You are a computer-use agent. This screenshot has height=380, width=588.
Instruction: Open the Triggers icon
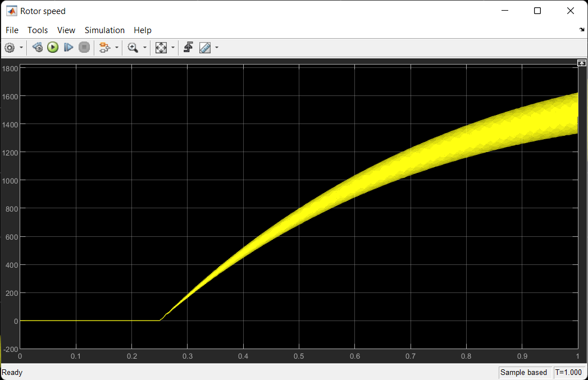pyautogui.click(x=188, y=47)
